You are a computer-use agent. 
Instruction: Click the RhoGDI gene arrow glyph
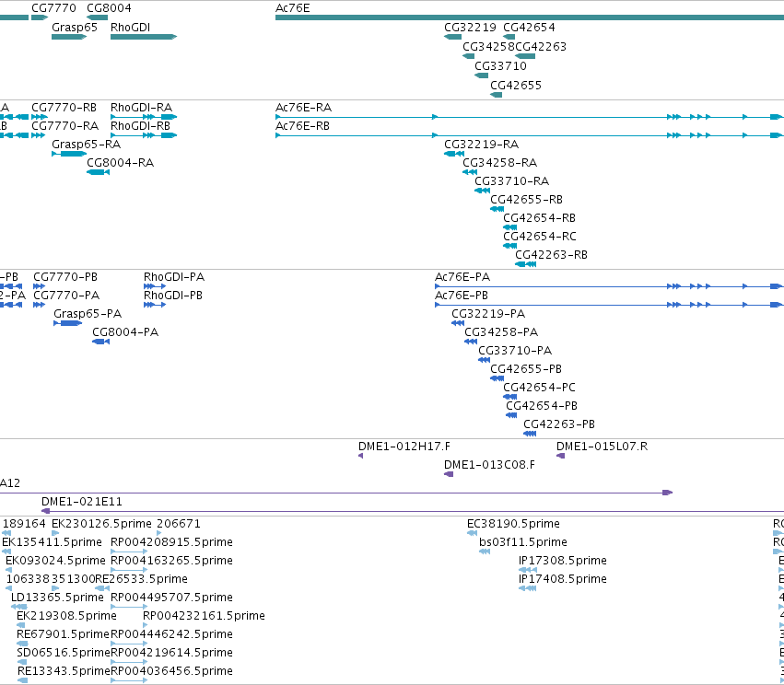tap(144, 37)
